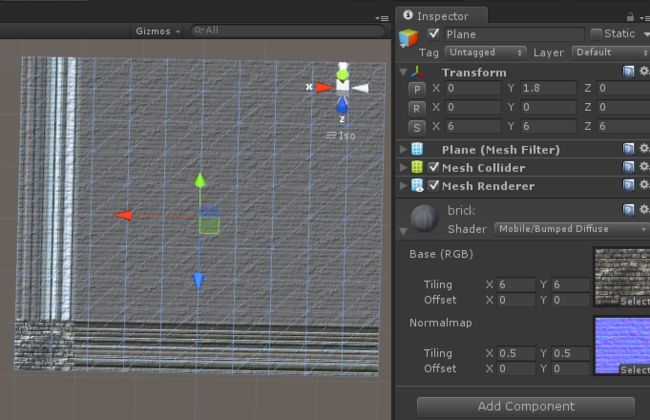Viewport: 650px width, 420px height.
Task: Click the brick material preview sphere
Action: (424, 218)
